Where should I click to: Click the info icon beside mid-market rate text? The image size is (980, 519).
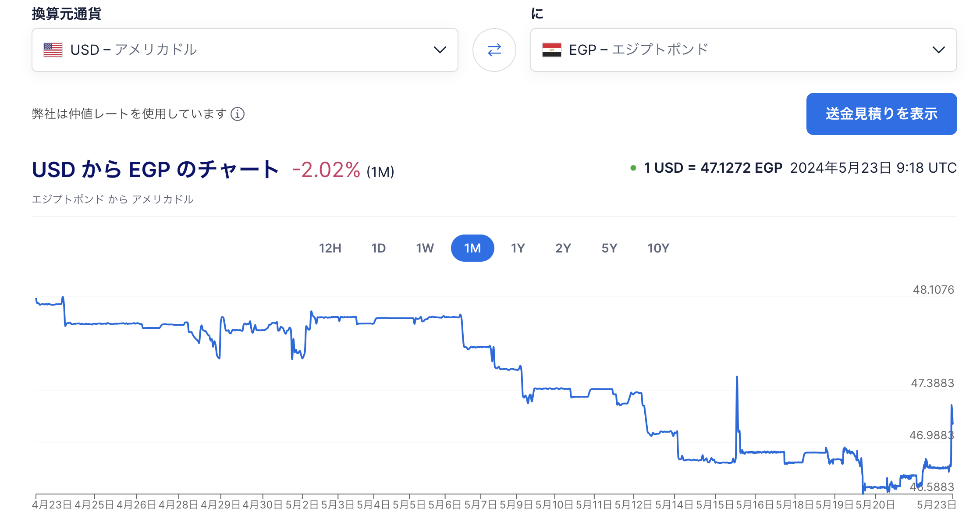[x=238, y=114]
